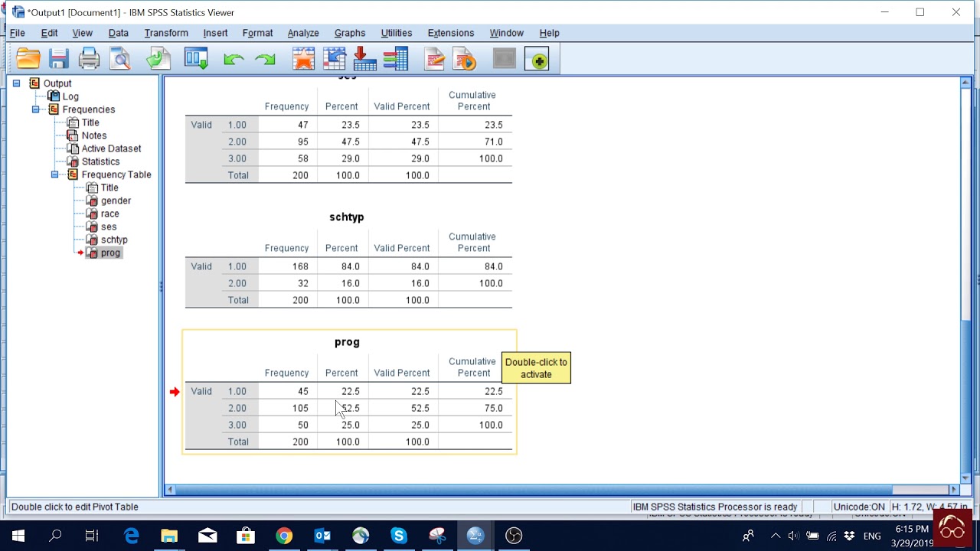Screen dimensions: 980x551
Task: Click cumulative percent 75.0 in prog table
Action: (x=494, y=408)
